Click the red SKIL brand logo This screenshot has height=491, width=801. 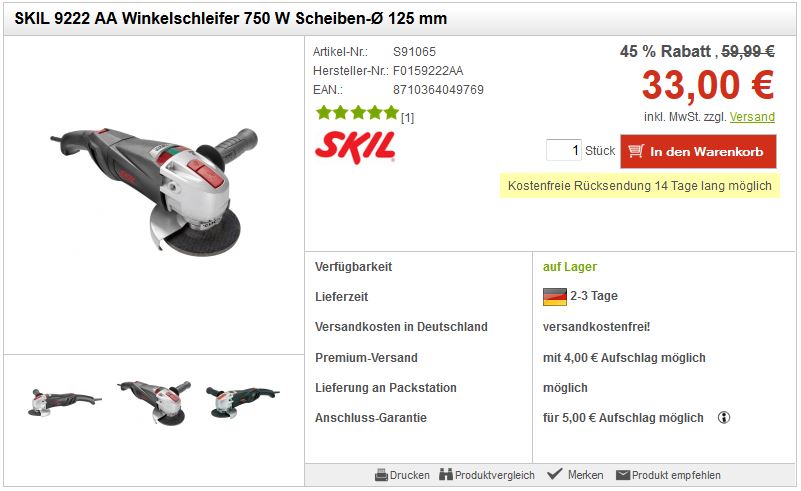[356, 147]
